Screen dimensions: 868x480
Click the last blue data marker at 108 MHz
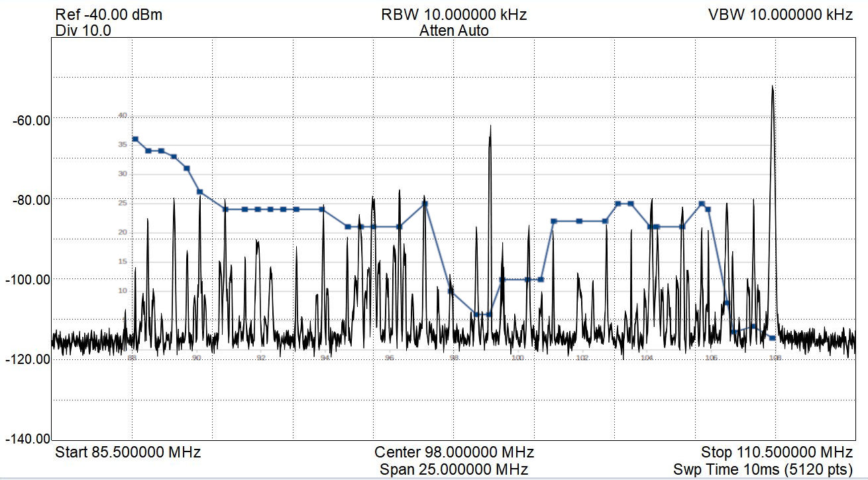point(773,338)
